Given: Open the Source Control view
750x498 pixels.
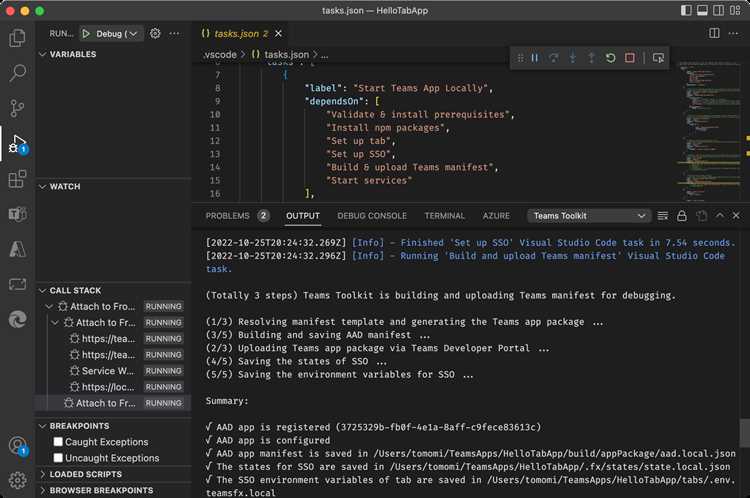Looking at the screenshot, I should pos(17,108).
